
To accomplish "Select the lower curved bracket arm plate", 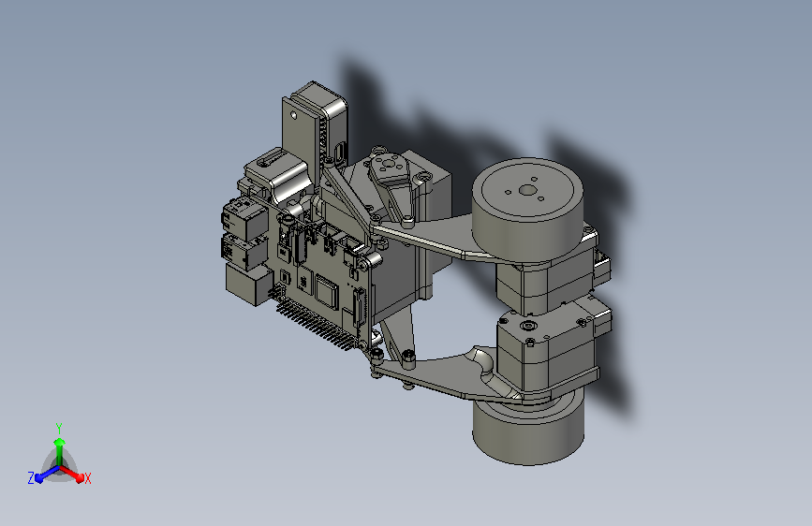I will [x=448, y=373].
